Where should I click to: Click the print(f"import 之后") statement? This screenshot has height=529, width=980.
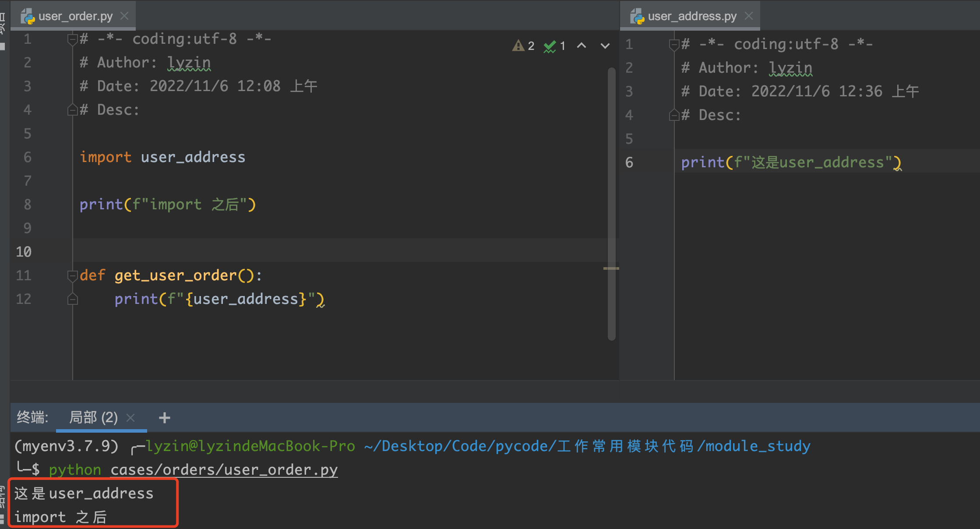pyautogui.click(x=168, y=205)
